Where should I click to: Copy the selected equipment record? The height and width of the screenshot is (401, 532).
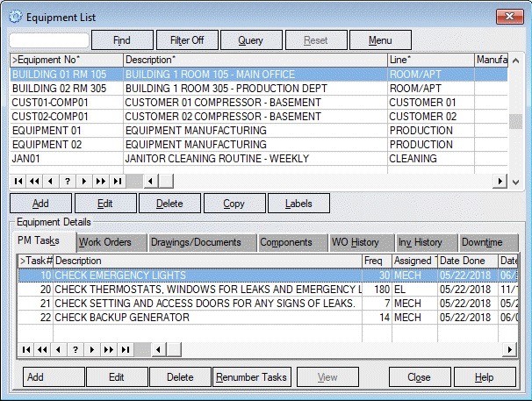[234, 204]
